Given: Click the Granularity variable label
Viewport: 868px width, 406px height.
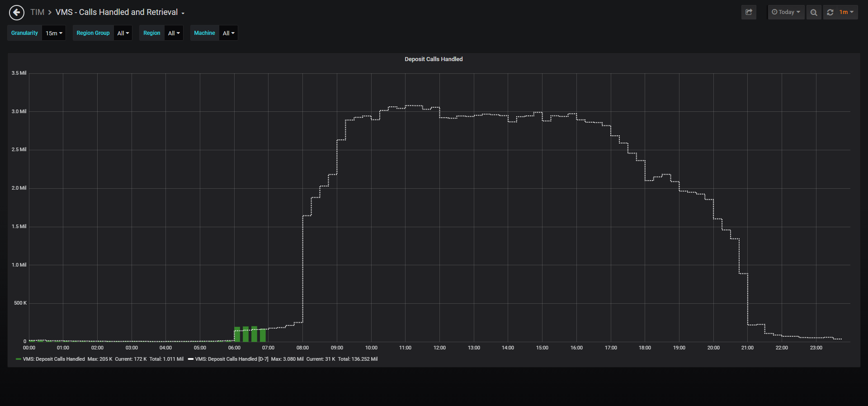Looking at the screenshot, I should pos(24,33).
